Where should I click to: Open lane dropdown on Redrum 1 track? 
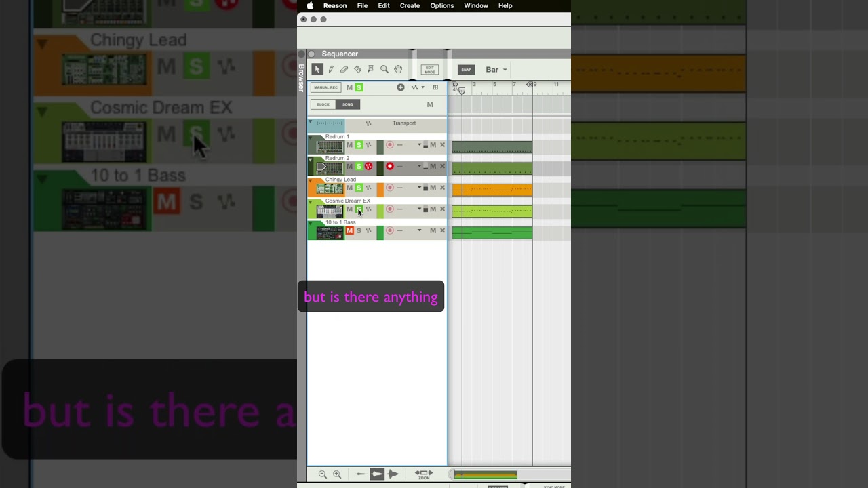[419, 145]
